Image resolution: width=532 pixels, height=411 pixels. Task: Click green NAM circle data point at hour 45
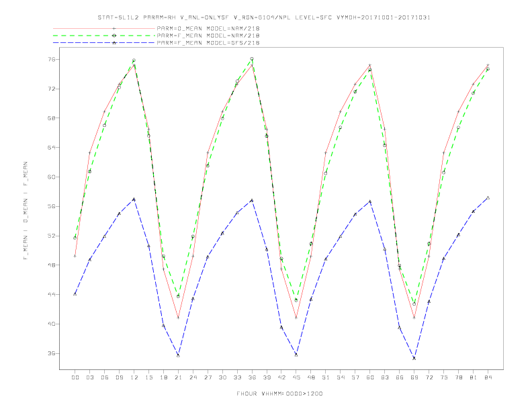(296, 300)
